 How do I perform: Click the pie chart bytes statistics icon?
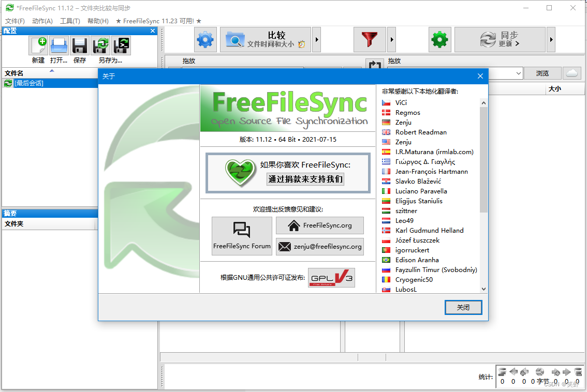coord(540,372)
